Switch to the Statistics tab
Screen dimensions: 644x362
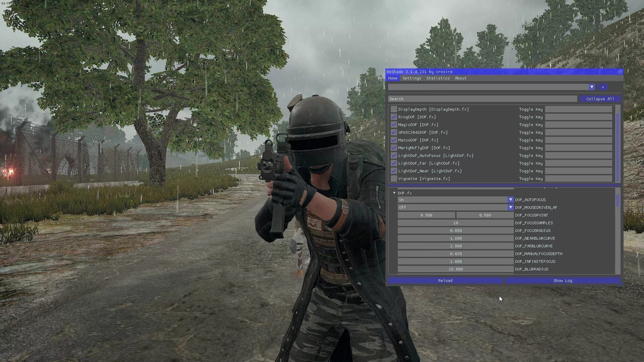click(x=437, y=78)
